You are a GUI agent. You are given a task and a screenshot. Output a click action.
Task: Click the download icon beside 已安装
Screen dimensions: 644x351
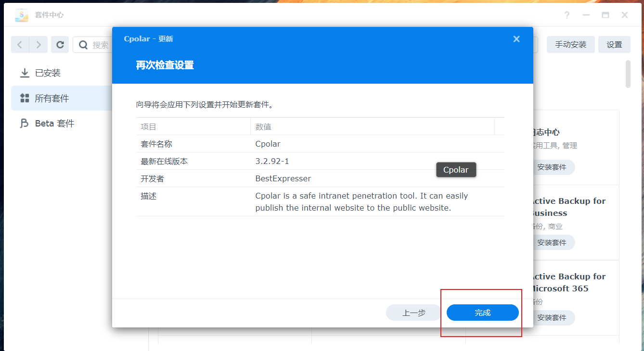pyautogui.click(x=24, y=73)
